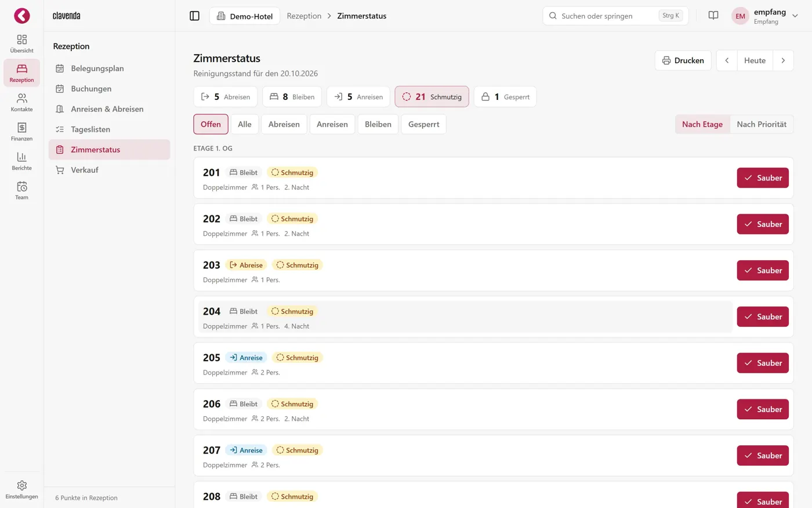The height and width of the screenshot is (508, 812).
Task: Select the Bleiben filter tab
Action: (x=378, y=124)
